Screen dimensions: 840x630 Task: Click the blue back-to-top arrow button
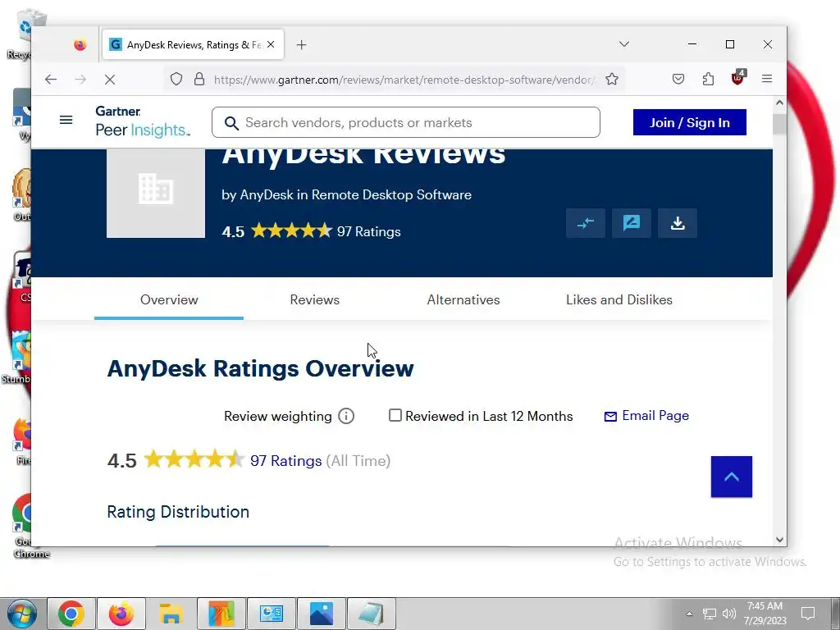(x=731, y=477)
